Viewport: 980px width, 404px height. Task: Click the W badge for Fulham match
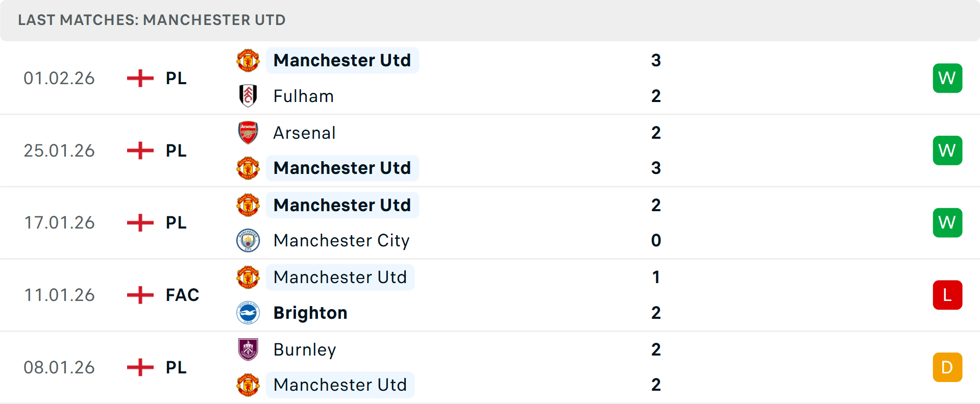pyautogui.click(x=947, y=78)
